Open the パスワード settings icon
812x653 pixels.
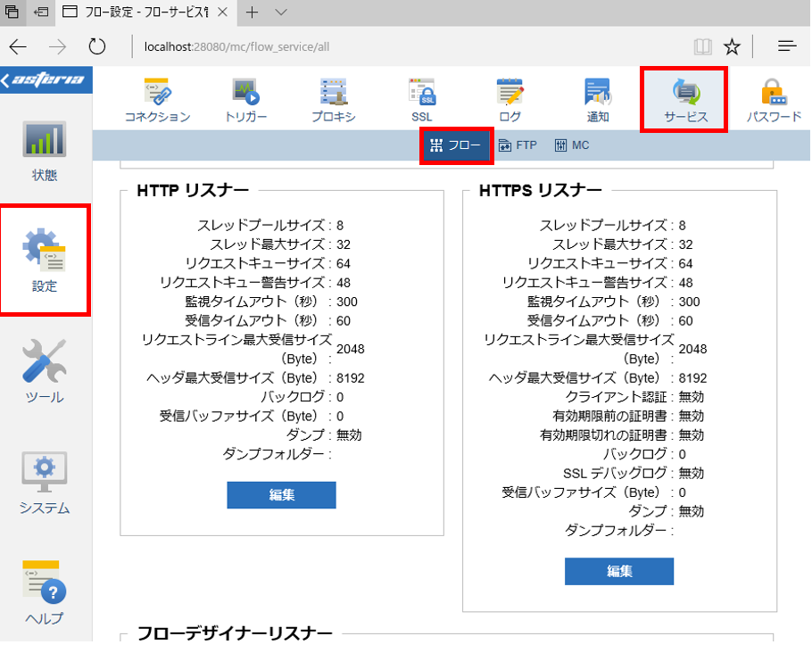tap(775, 100)
